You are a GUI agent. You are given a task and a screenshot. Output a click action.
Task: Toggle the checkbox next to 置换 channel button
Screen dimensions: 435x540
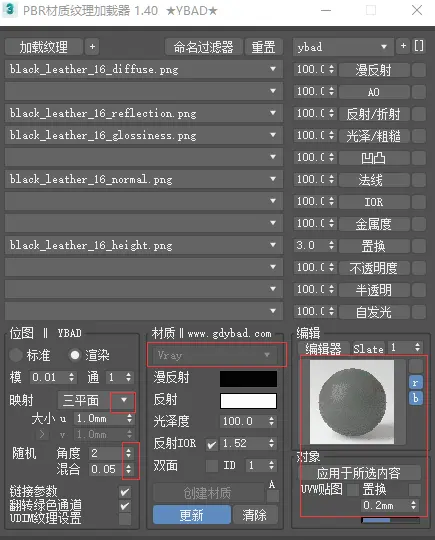419,246
